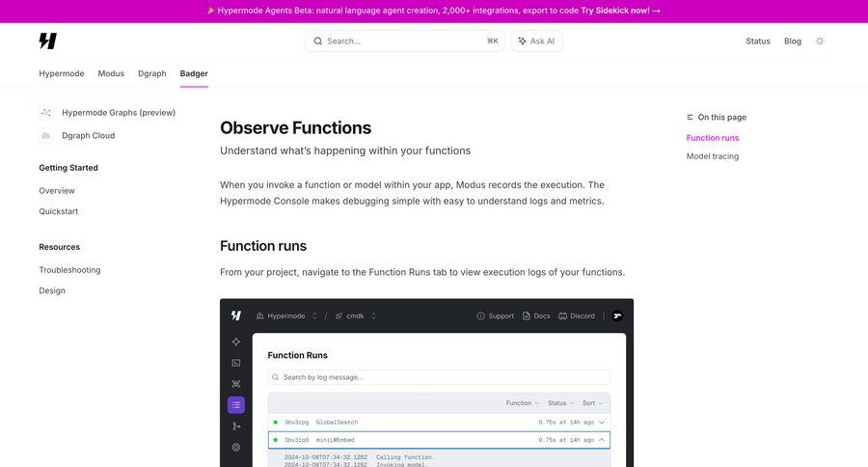The height and width of the screenshot is (467, 868).
Task: Click the git branch icon in console sidebar
Action: [x=236, y=426]
